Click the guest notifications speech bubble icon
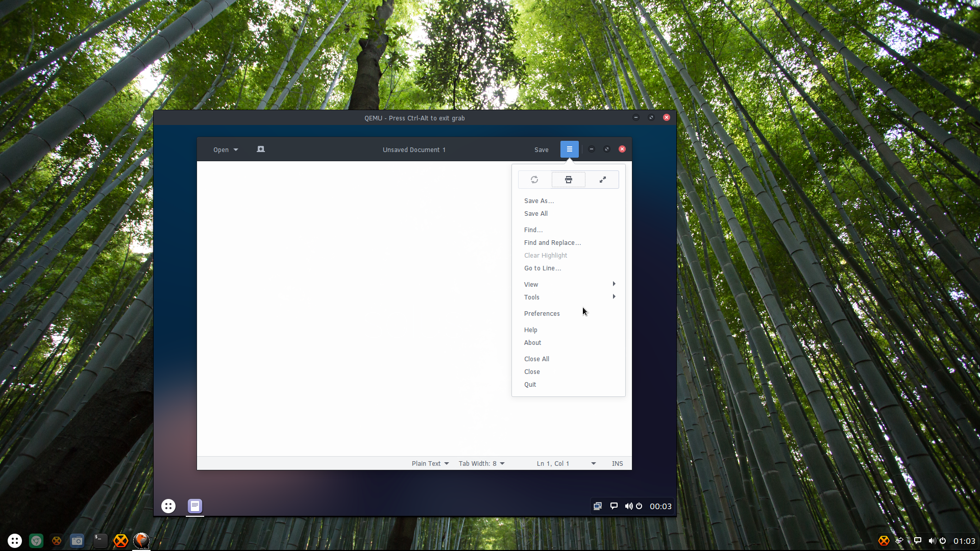The height and width of the screenshot is (551, 980). (614, 506)
